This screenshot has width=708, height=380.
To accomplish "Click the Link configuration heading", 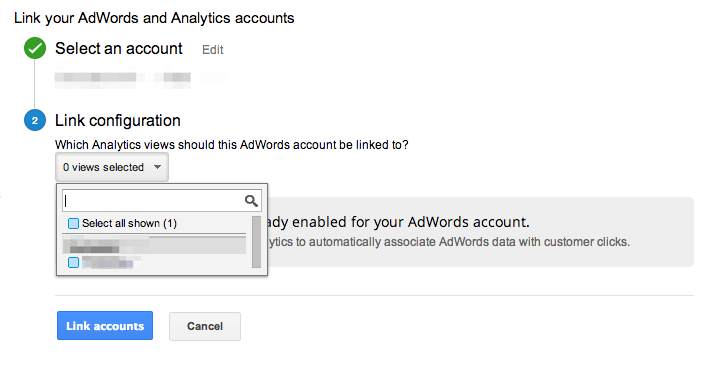I will (x=118, y=120).
